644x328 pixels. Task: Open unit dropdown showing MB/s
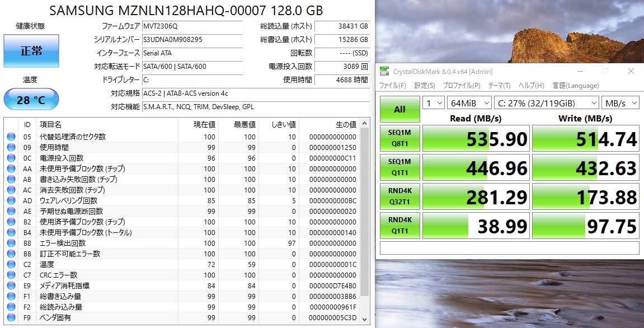tap(620, 103)
